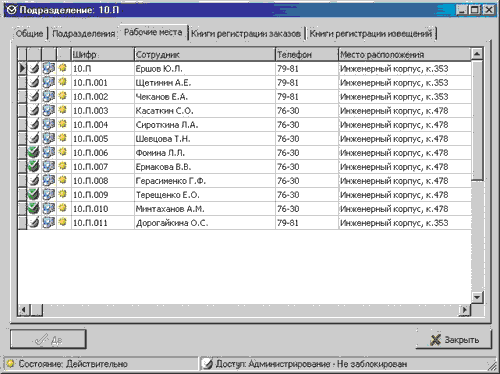
Task: Select the cell Ершов Ю.Л.
Action: coord(205,69)
